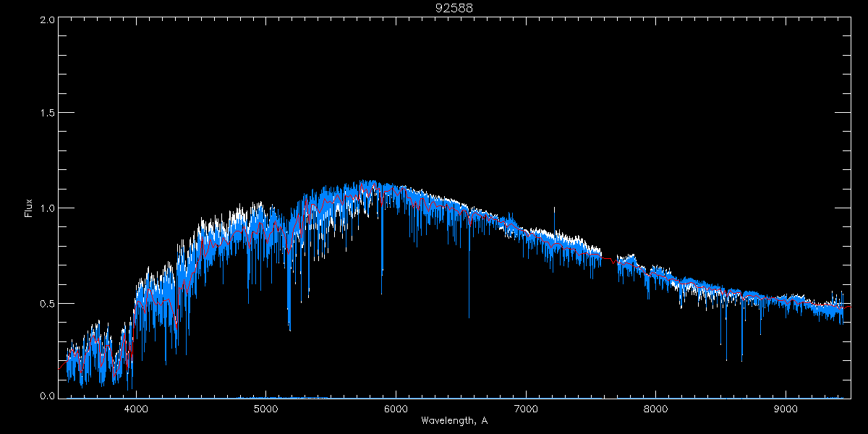Click the absorption dip bottom just below 6000
Viewport: 868px width, 434px height.
(x=382, y=293)
